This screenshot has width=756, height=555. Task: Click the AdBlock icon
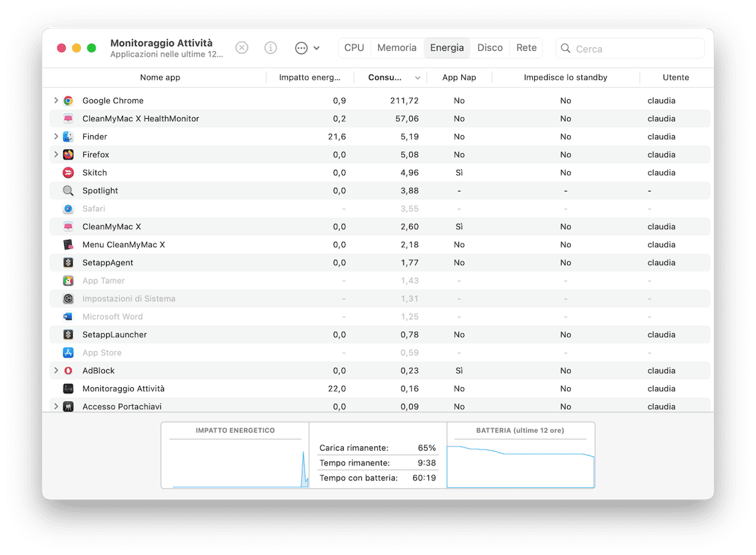click(68, 371)
